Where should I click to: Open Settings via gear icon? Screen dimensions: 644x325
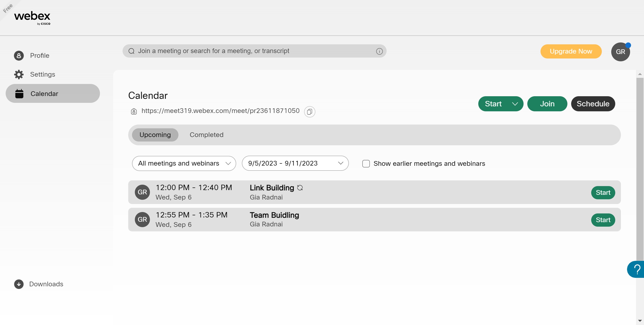(x=19, y=74)
